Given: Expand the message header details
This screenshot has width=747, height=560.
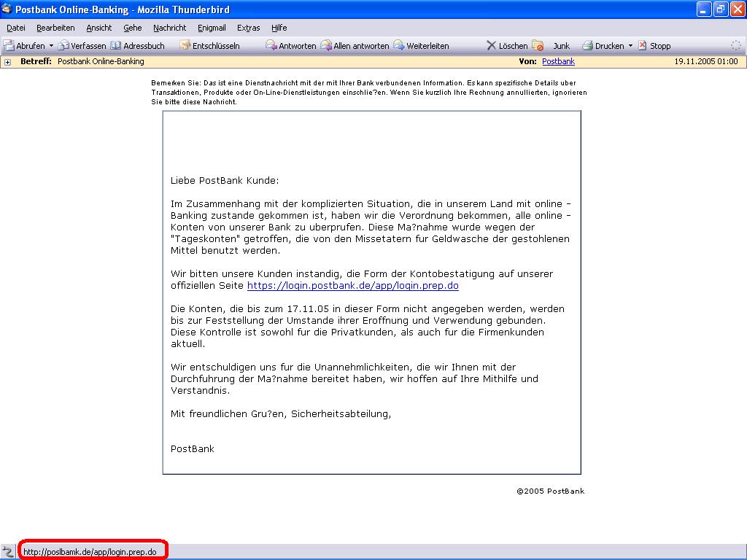Looking at the screenshot, I should (x=7, y=62).
